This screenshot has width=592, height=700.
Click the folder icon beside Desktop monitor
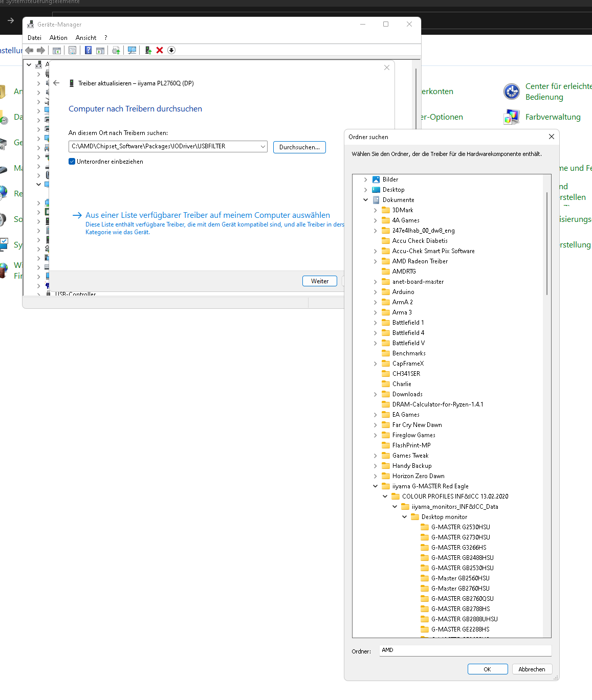click(x=415, y=517)
